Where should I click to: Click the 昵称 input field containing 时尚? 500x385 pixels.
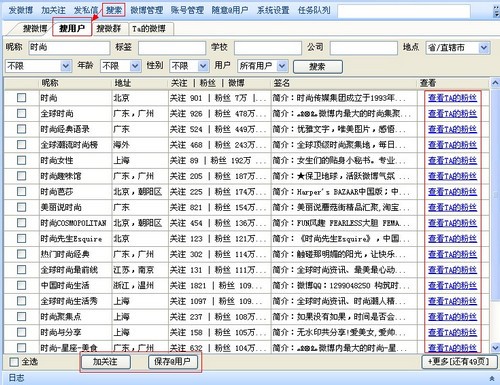pyautogui.click(x=69, y=48)
